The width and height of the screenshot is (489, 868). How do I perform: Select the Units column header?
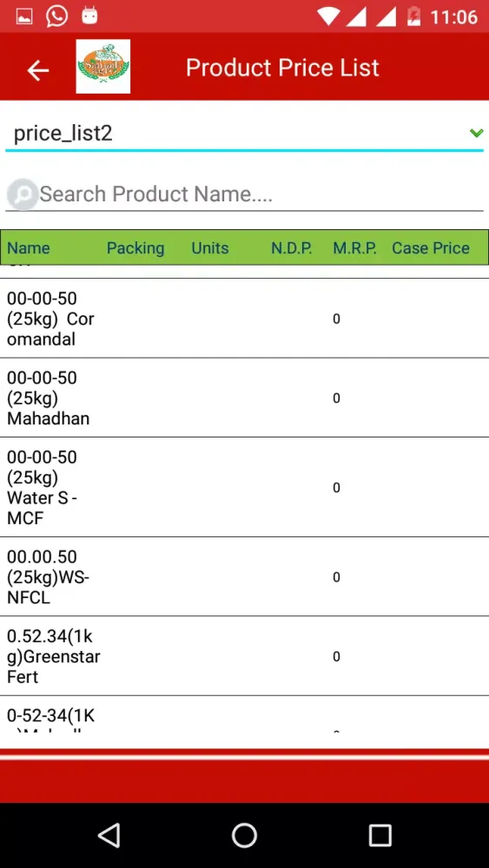point(210,248)
